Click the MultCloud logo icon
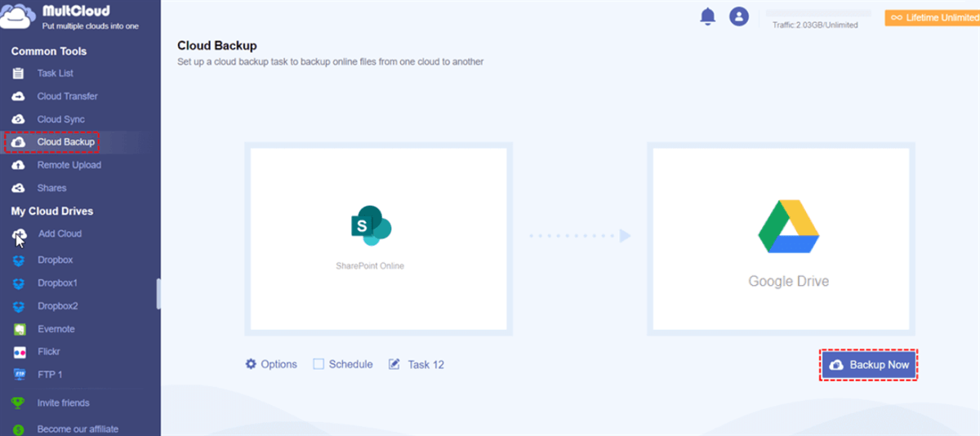The image size is (980, 436). pos(18,18)
